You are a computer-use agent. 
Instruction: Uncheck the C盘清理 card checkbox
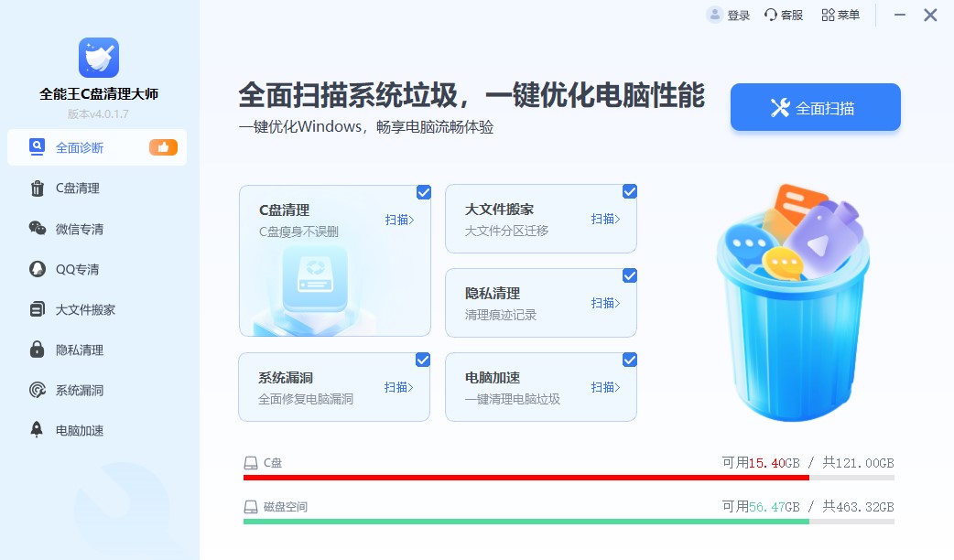423,192
